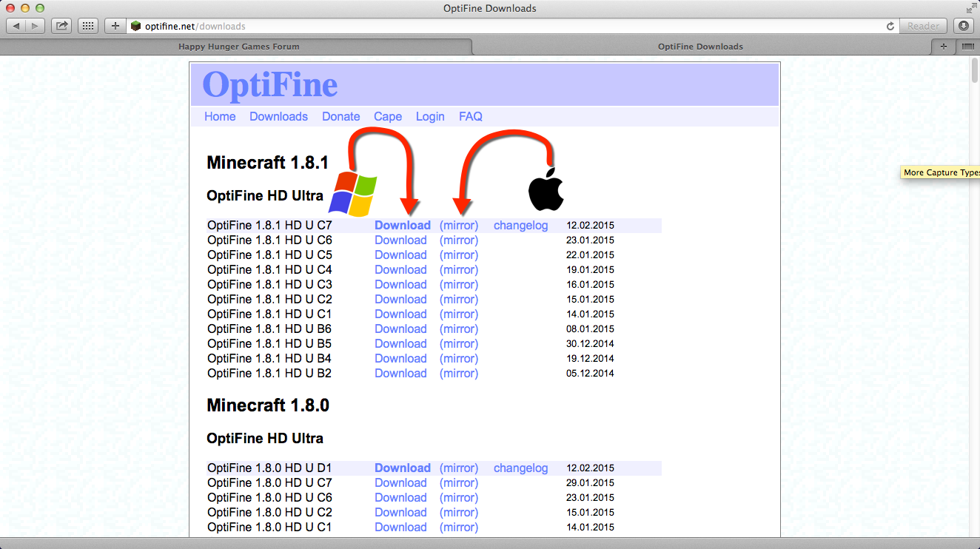Download OptiFine 1.8.0 HD U C1
The height and width of the screenshot is (549, 980).
click(400, 528)
